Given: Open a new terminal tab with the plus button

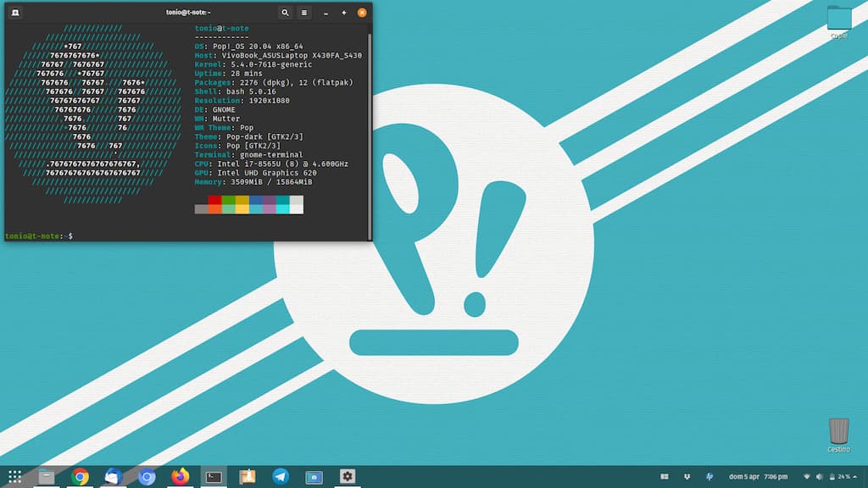Looking at the screenshot, I should tap(343, 13).
